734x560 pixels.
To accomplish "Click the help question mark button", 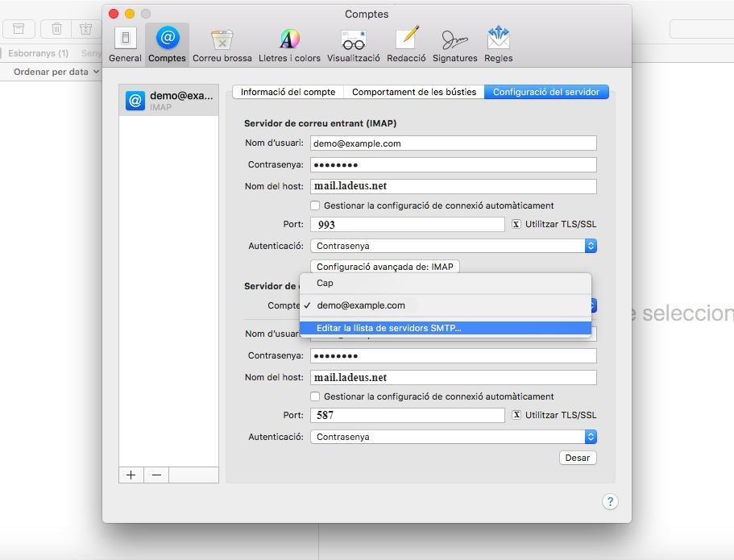I will pos(610,501).
